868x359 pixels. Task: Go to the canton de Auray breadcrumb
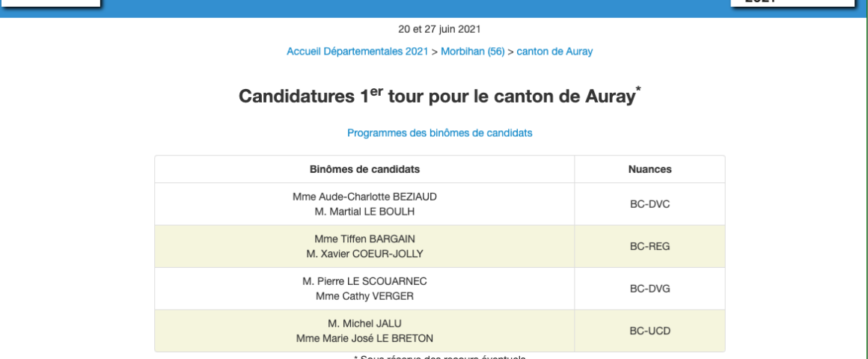coord(554,51)
